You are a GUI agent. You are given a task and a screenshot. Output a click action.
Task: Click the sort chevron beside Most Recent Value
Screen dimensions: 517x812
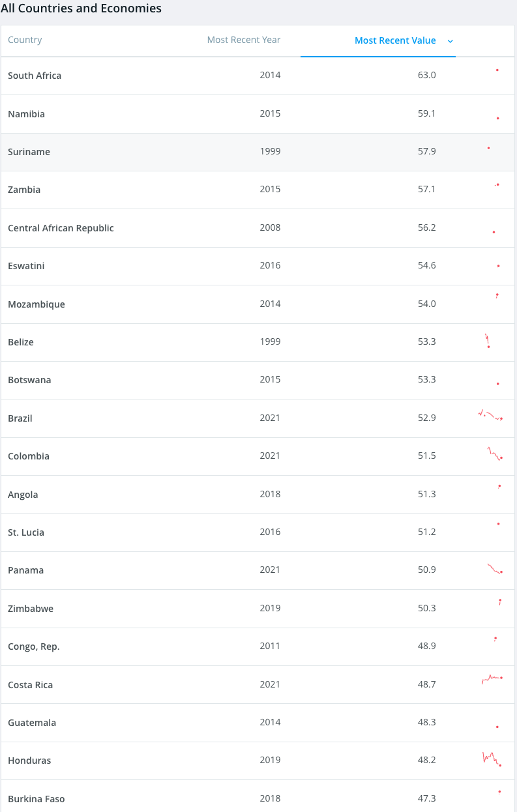point(450,41)
